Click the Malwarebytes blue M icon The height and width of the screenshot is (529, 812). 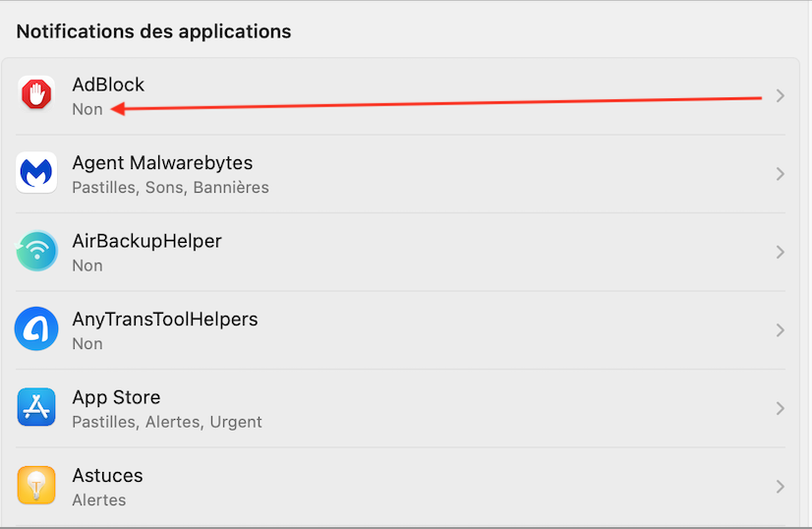36,173
